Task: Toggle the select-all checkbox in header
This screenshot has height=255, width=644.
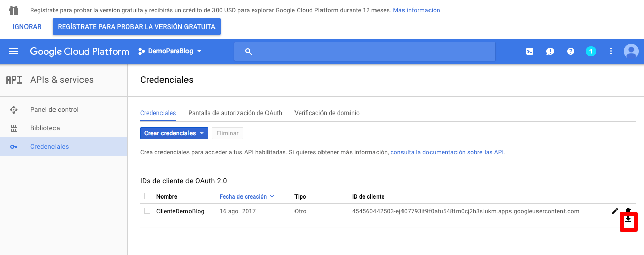Action: pos(147,196)
